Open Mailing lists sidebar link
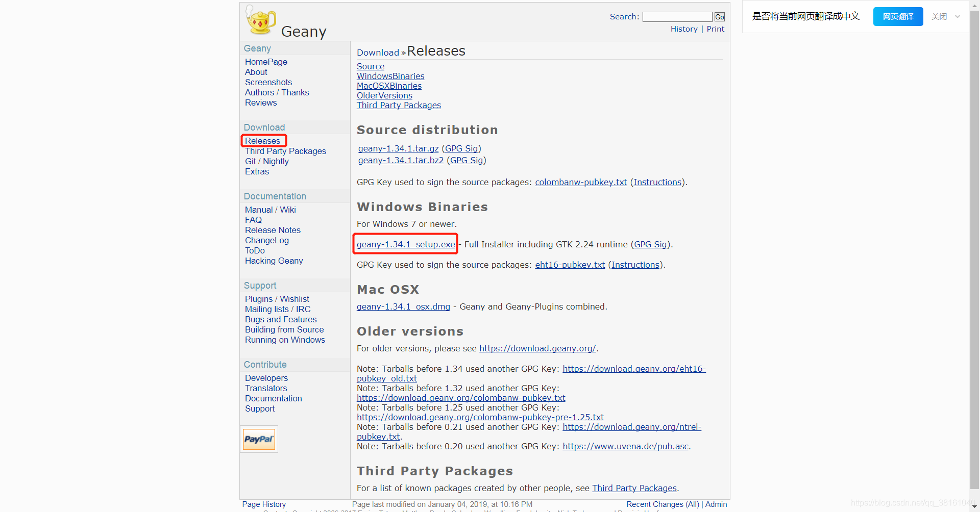980x512 pixels. click(x=266, y=309)
